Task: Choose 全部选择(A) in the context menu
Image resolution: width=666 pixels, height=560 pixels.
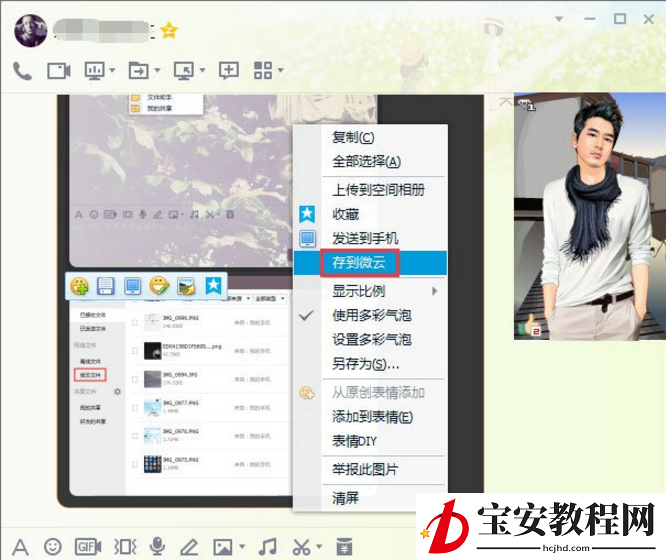Action: [367, 161]
